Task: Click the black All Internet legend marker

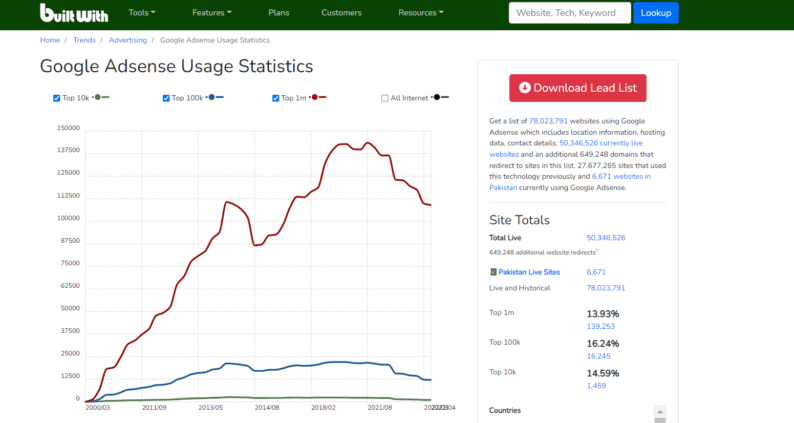Action: (440, 97)
